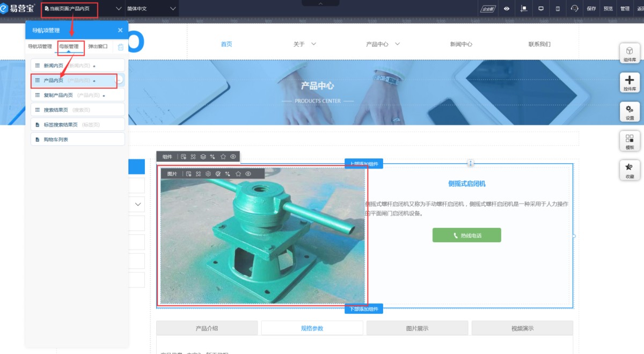
Task: Toggle the ruler guides icon in top toolbar
Action: 524,9
